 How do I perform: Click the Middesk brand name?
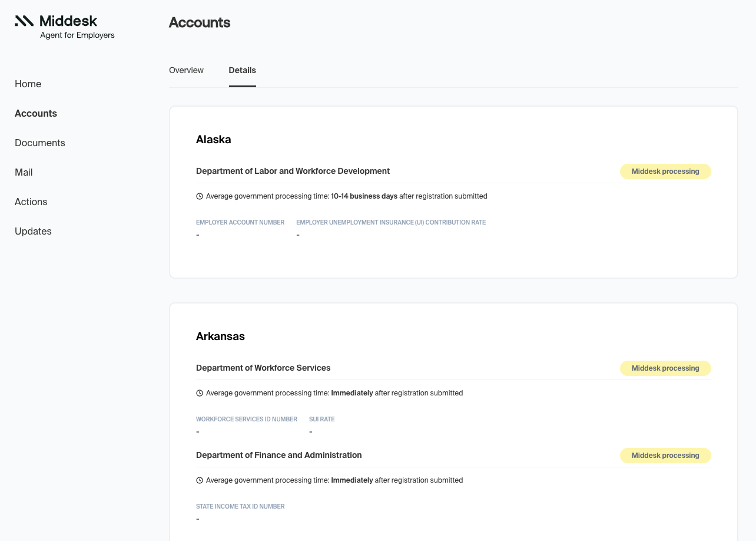[x=68, y=21]
